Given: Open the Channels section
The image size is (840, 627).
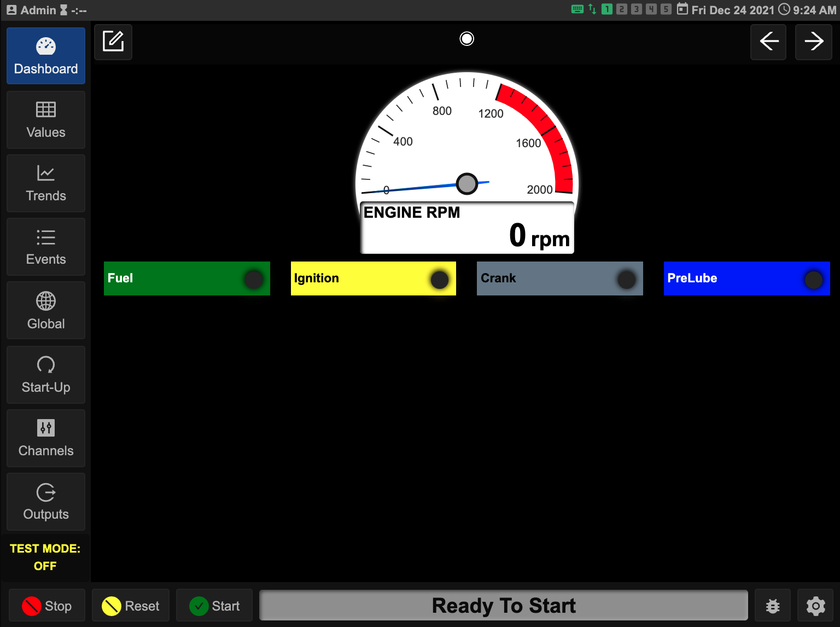Looking at the screenshot, I should tap(46, 438).
